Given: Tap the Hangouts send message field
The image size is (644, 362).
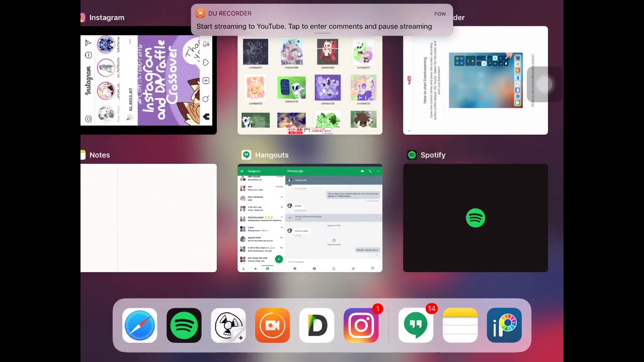Looking at the screenshot, I should pos(334,261).
